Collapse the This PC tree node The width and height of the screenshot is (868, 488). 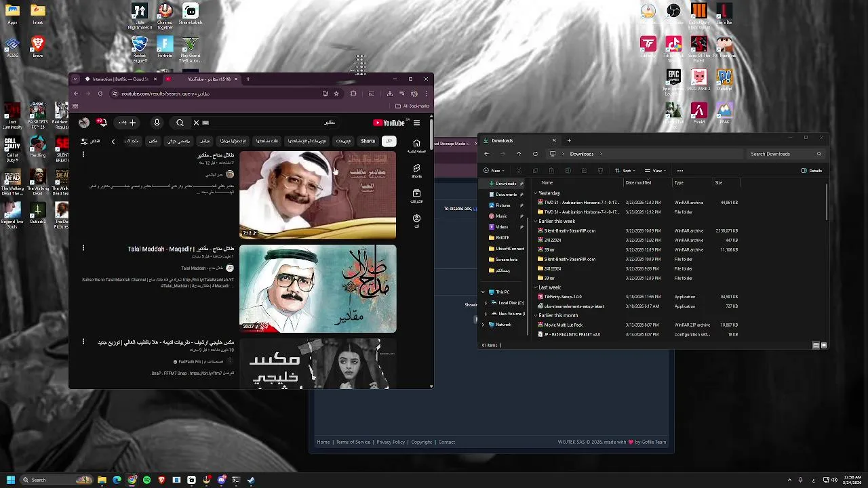483,292
